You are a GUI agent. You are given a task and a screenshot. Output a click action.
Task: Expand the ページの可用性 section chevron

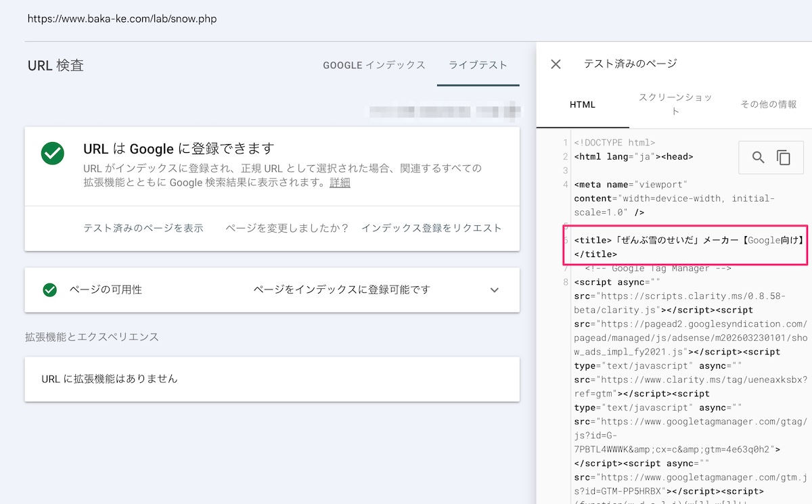coord(494,290)
